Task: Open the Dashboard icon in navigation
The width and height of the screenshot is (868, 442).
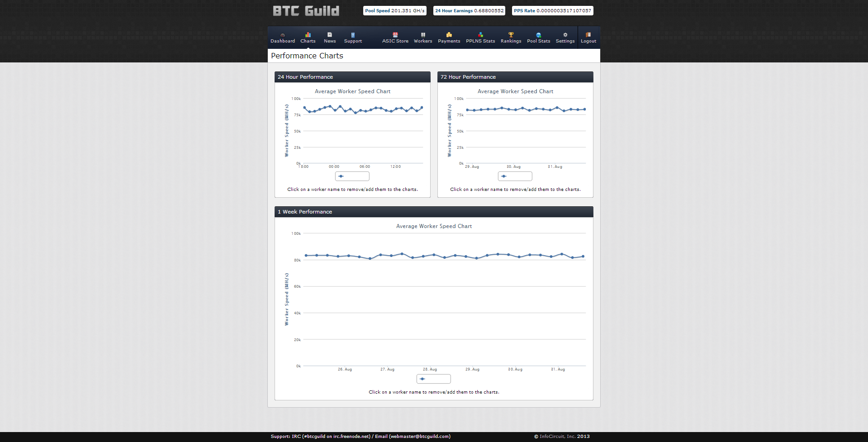Action: tap(283, 35)
